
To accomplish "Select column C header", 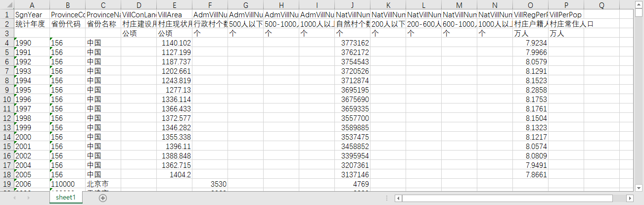I will [x=103, y=5].
